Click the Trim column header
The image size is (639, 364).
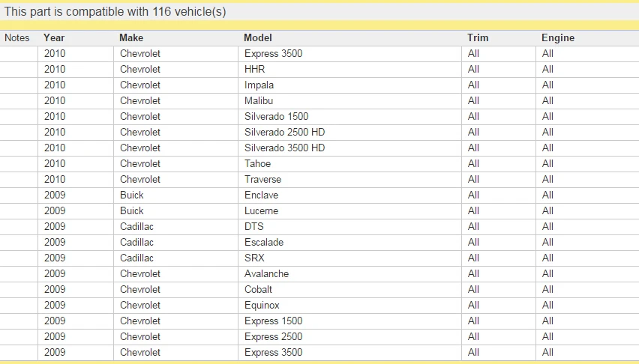[x=478, y=38]
